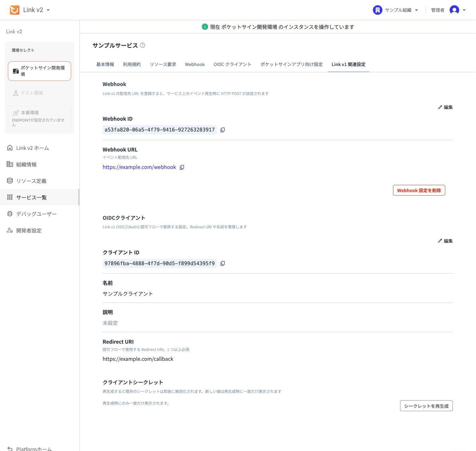Click the Platformホーム back arrow icon
This screenshot has width=476, height=451.
pos(10,448)
